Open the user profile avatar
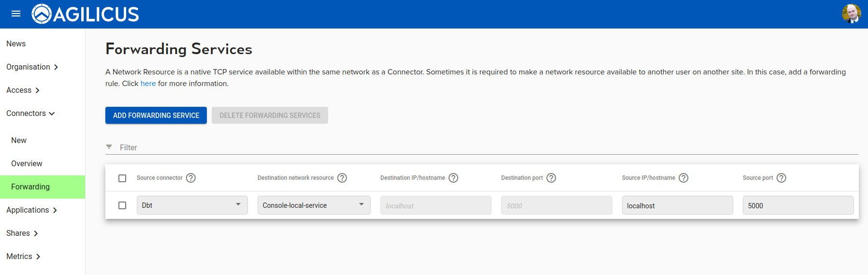 pyautogui.click(x=851, y=14)
